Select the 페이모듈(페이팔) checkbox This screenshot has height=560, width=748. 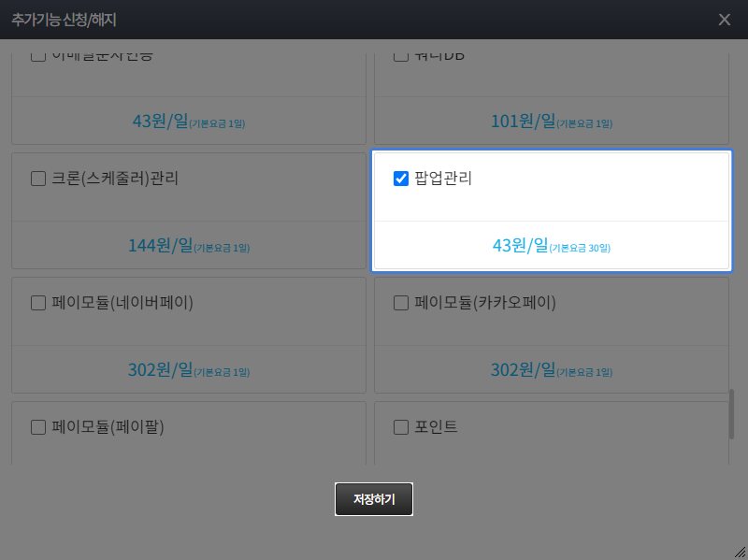tap(38, 427)
